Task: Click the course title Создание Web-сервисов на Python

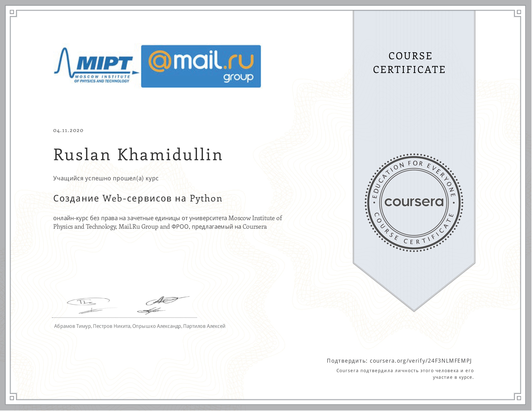Action: pos(138,198)
